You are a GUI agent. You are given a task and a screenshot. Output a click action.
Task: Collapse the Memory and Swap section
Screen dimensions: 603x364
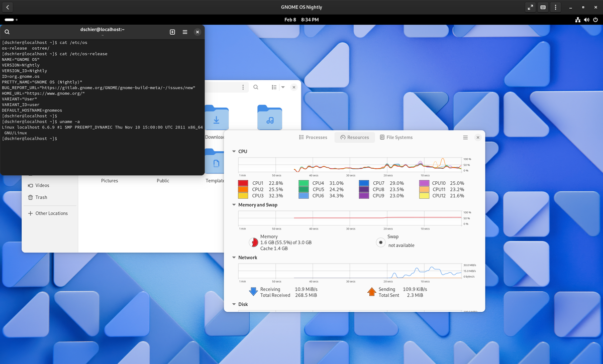[x=234, y=204]
